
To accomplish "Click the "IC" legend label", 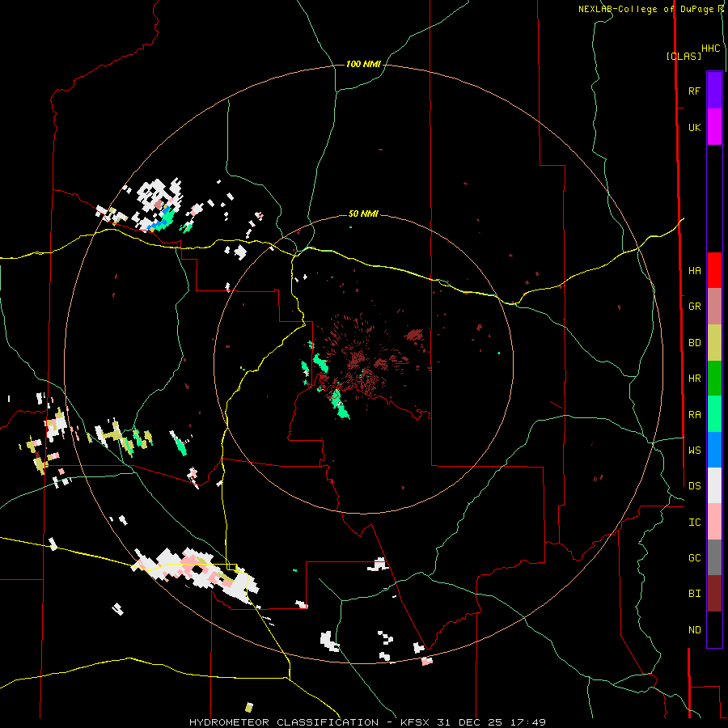I will [694, 522].
